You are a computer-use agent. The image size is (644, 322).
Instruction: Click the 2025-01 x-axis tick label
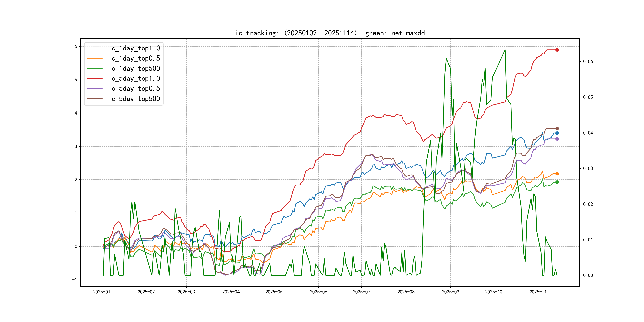tap(102, 292)
